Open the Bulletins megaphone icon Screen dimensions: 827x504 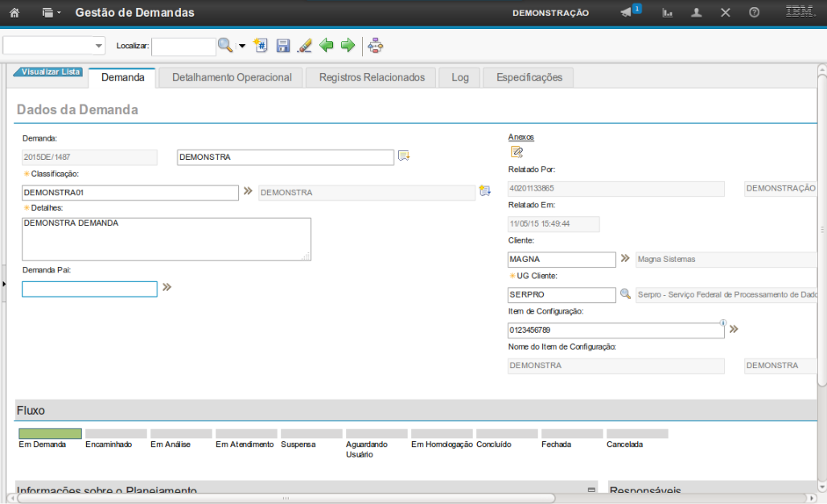[x=627, y=13]
